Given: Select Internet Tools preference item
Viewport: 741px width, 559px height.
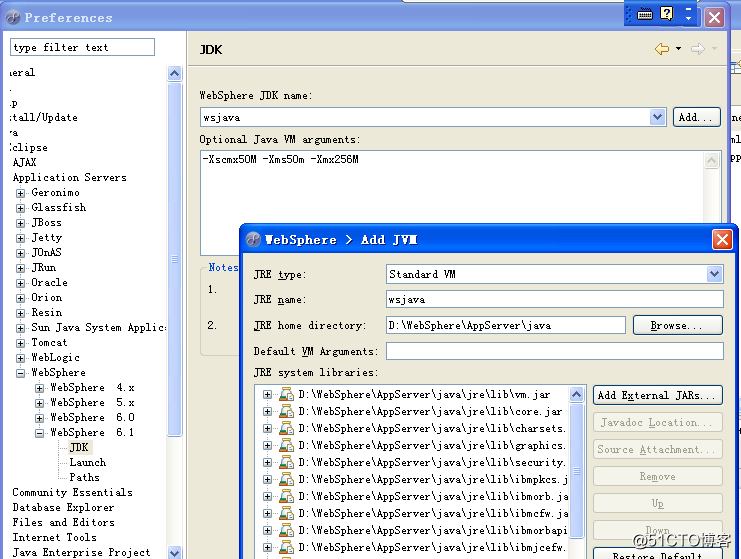Looking at the screenshot, I should pos(55,537).
